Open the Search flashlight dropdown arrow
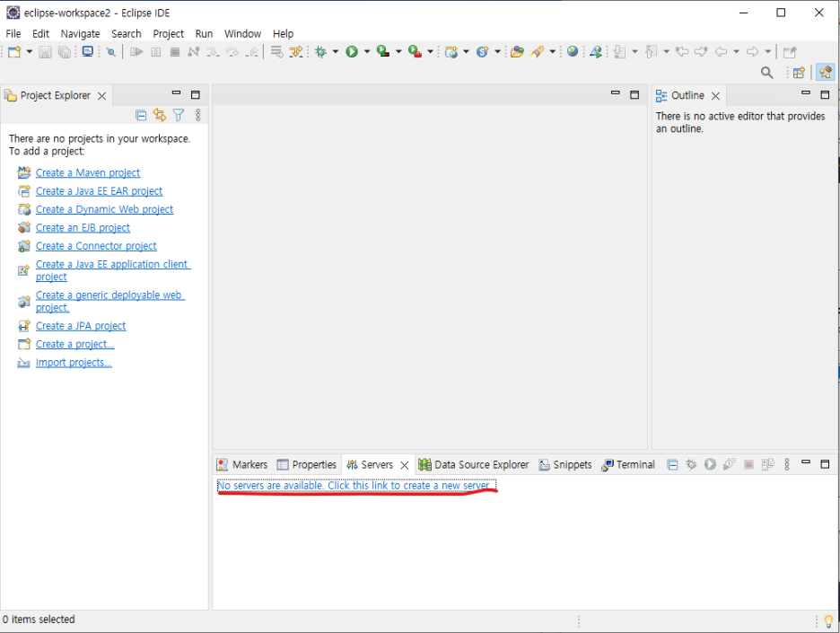Screen dimensions: 840x633 [x=552, y=52]
